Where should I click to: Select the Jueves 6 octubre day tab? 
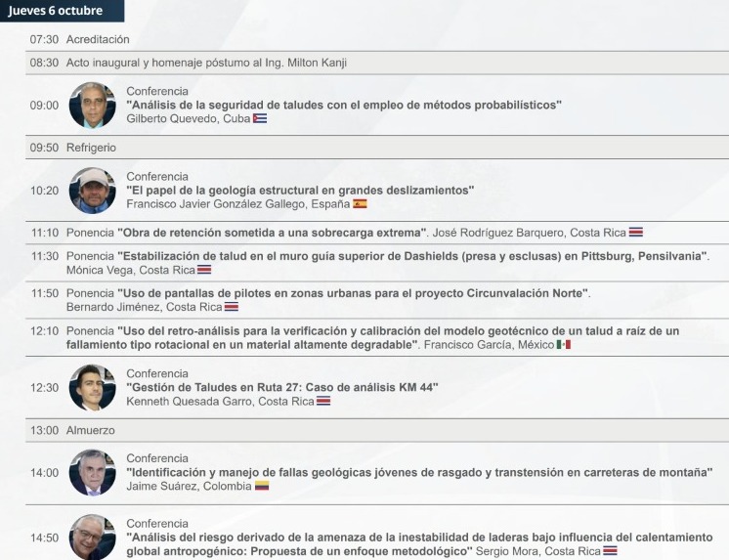click(62, 11)
